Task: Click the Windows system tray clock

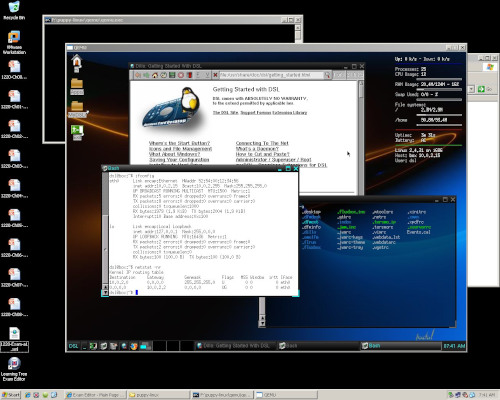Action: point(486,395)
